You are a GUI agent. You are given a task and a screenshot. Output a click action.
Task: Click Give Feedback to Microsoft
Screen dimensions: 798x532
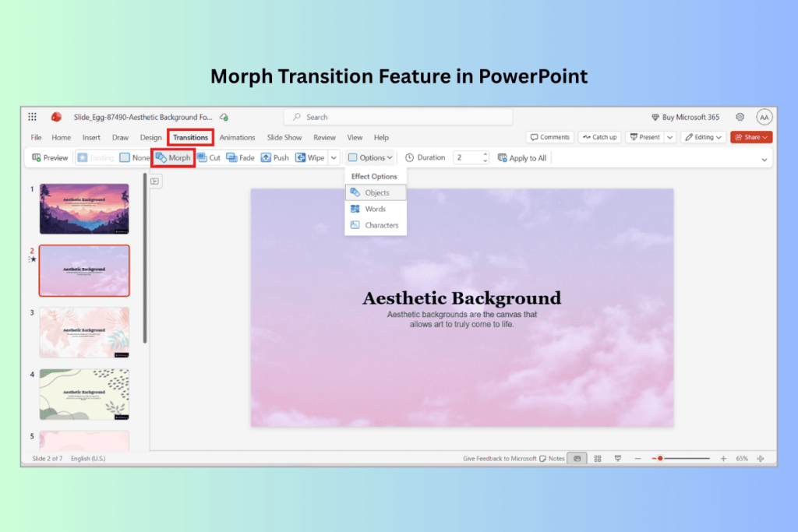pyautogui.click(x=500, y=458)
